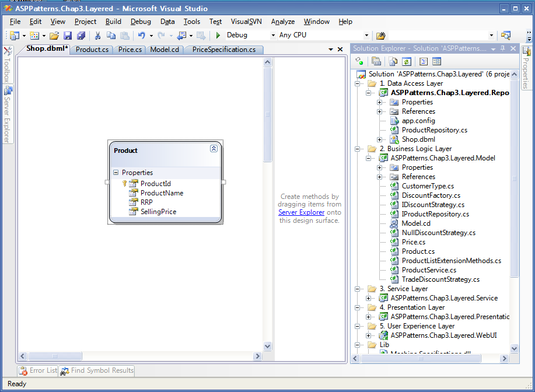535x392 pixels.
Task: Expand the ASPPatterns.Chap3.Layered.Service project node
Action: (368, 298)
